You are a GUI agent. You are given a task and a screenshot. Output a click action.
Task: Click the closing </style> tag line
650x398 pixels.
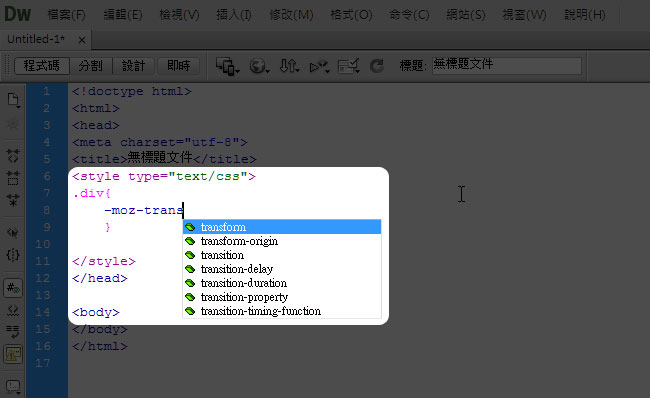tap(104, 261)
